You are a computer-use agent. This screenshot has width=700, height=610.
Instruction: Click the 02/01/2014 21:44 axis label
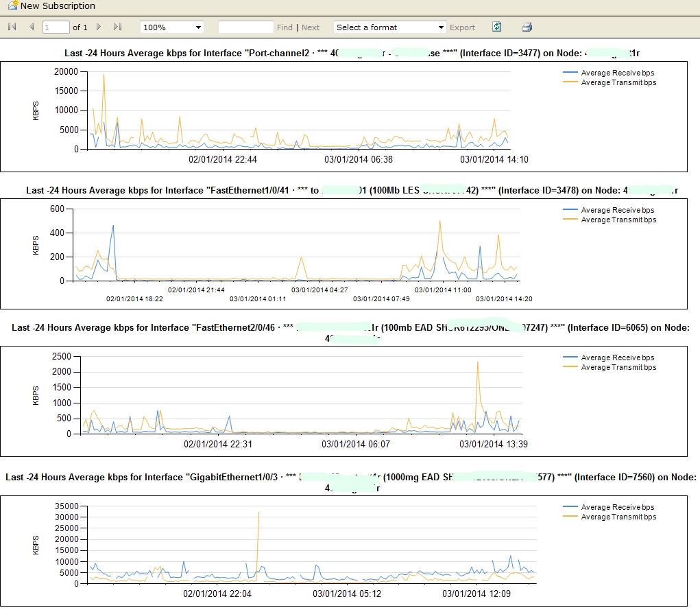196,290
